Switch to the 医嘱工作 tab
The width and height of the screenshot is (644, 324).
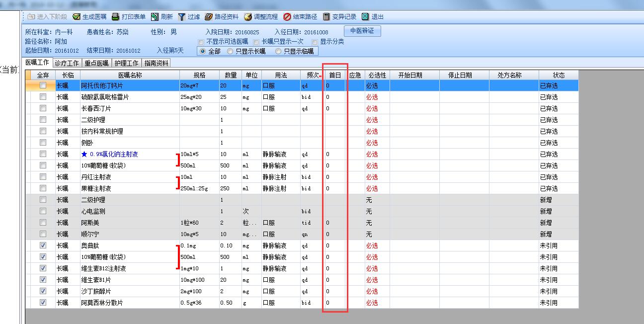pyautogui.click(x=38, y=63)
